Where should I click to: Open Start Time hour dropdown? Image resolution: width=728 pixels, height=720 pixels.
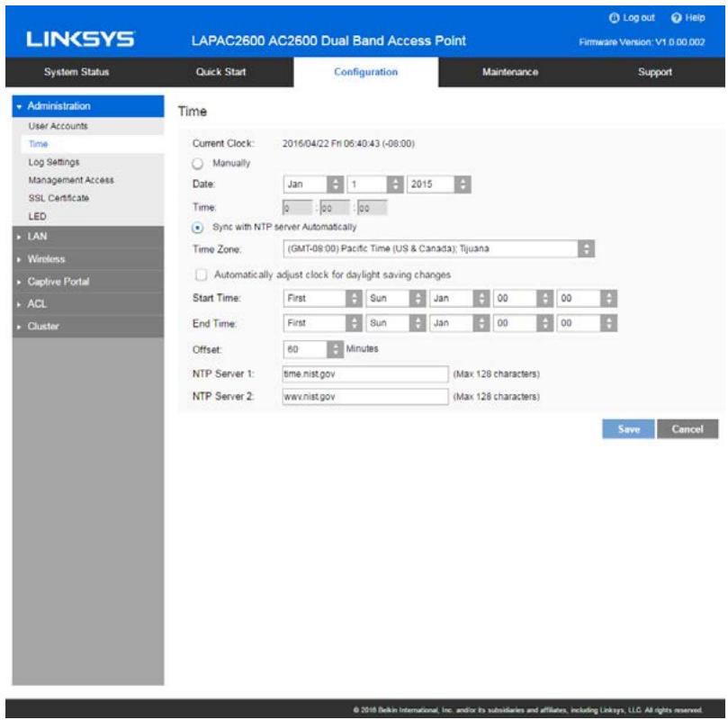tap(523, 299)
